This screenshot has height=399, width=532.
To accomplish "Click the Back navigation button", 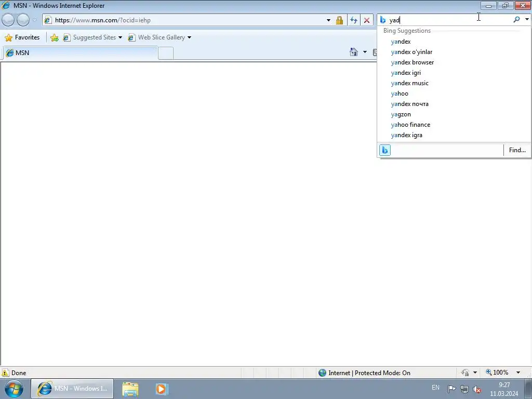I will [x=8, y=20].
